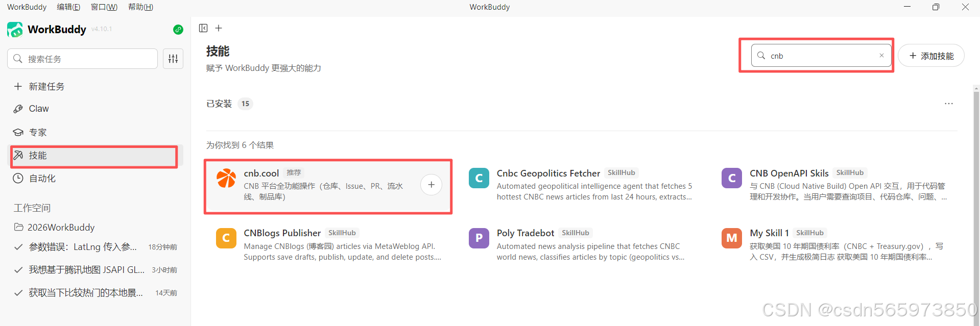Click the Cnbc Geopolitics Fetcher icon
Viewport: 980px width, 326px height.
click(x=479, y=178)
